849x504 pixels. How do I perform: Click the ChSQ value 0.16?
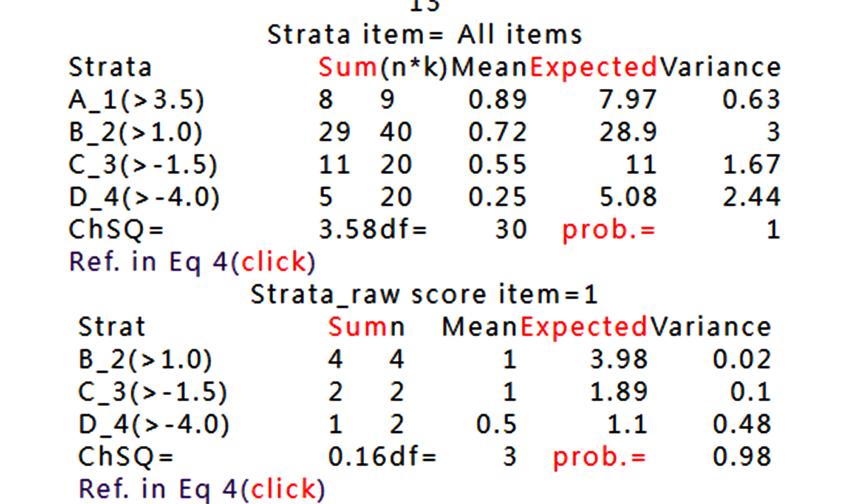click(357, 456)
